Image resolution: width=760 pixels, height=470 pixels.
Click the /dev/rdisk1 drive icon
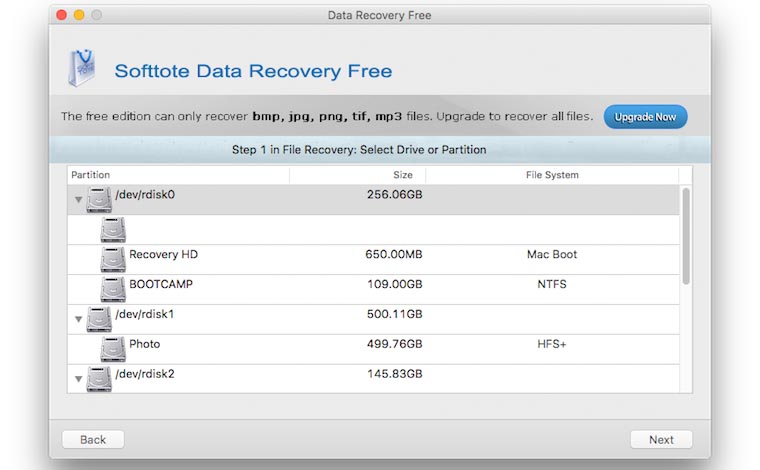99,319
